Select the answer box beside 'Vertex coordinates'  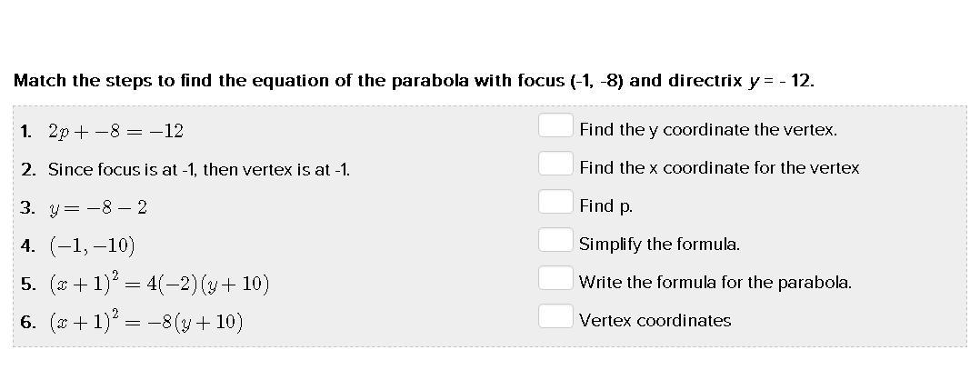(555, 316)
